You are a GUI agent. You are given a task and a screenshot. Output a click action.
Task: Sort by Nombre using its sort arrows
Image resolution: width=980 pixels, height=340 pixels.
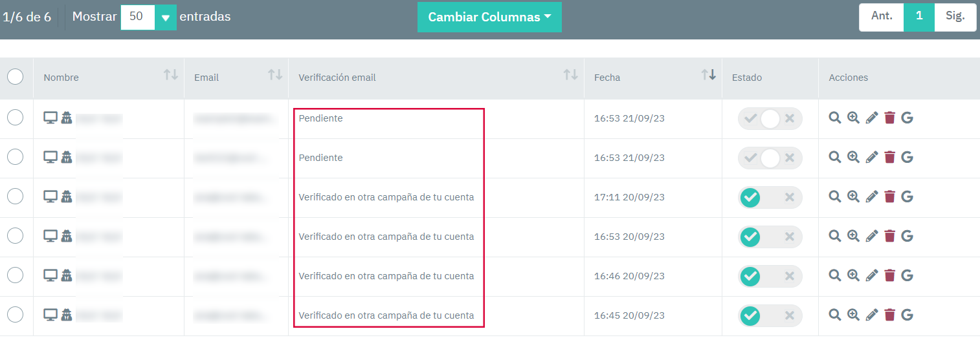click(x=171, y=75)
